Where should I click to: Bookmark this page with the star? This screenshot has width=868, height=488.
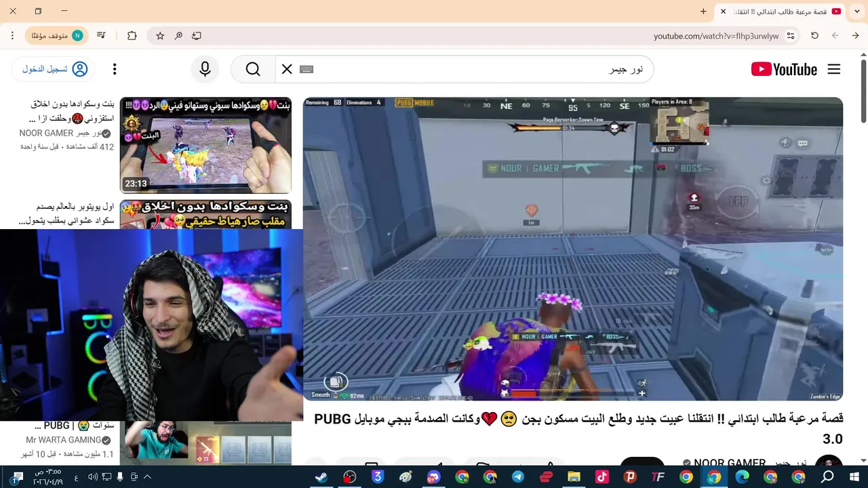pyautogui.click(x=160, y=36)
